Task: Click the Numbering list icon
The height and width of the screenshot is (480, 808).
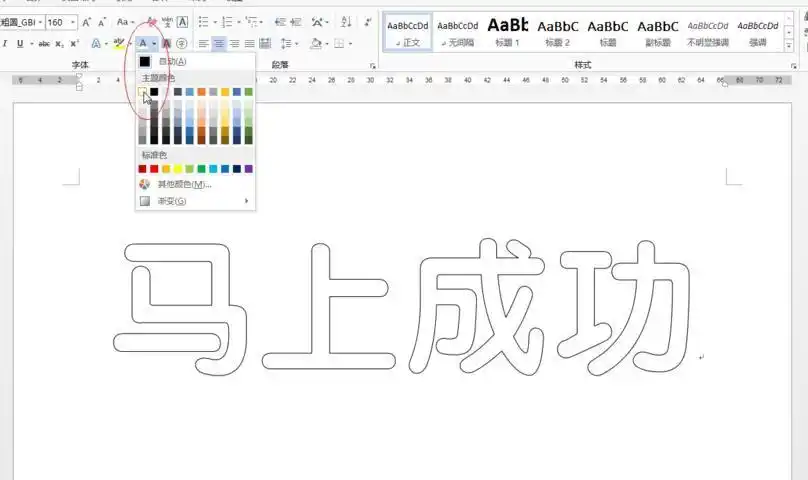Action: tap(227, 22)
